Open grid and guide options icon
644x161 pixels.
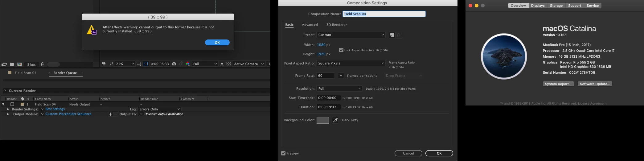pyautogui.click(x=139, y=64)
